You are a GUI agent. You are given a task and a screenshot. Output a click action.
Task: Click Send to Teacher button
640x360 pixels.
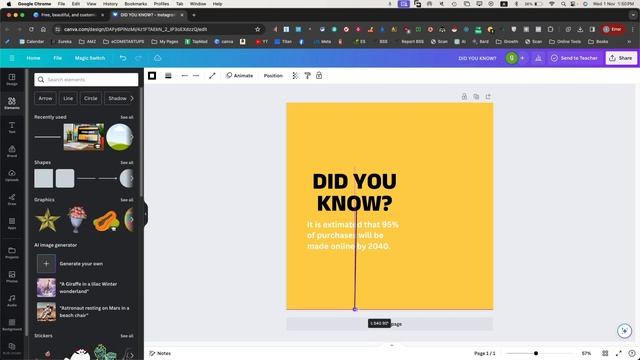coord(574,58)
